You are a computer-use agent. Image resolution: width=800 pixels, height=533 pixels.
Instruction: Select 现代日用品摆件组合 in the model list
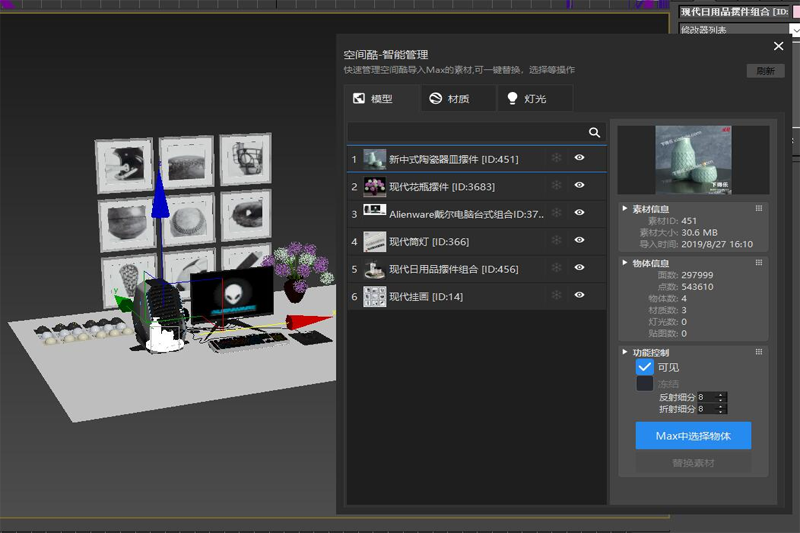click(x=453, y=269)
